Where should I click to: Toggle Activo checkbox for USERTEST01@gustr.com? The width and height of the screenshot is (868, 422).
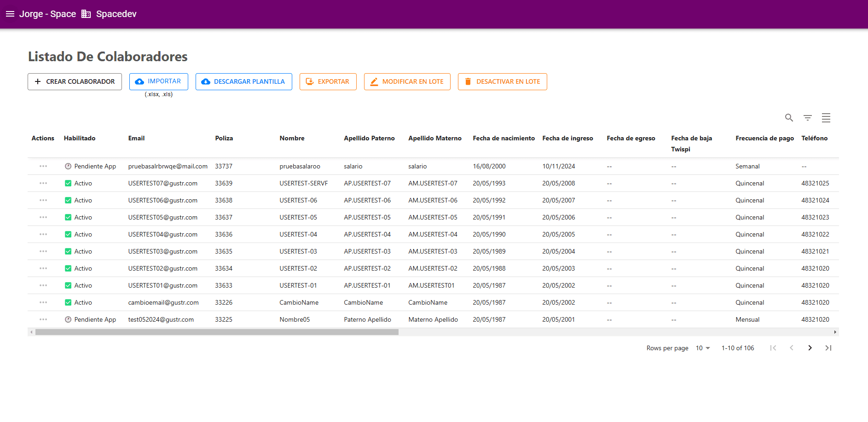68,285
